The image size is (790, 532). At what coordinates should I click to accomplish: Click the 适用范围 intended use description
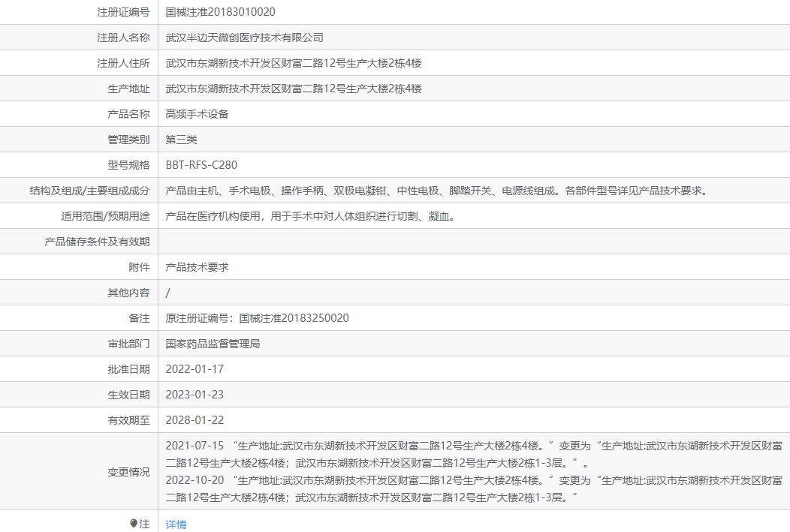[311, 216]
